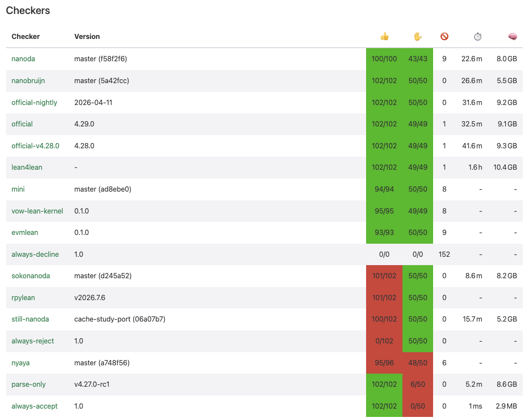Click the 43/43 cell for nanoda
529x420 pixels.
click(x=418, y=59)
